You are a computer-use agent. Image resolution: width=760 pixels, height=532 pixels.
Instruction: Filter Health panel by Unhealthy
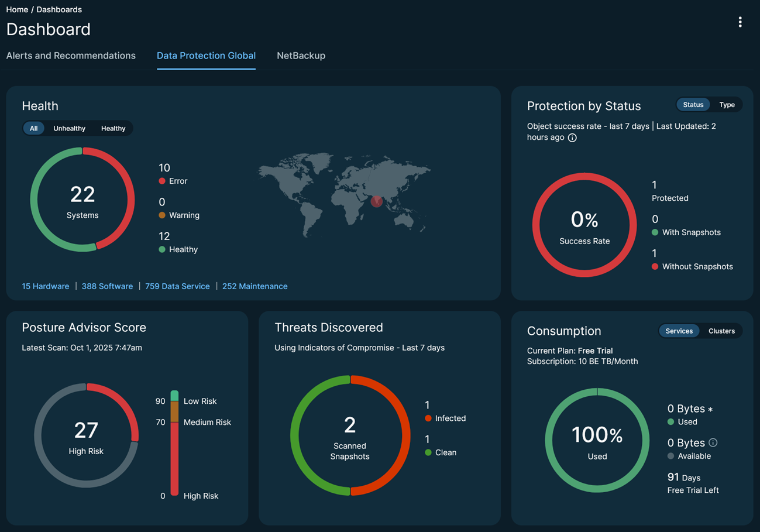pyautogui.click(x=69, y=128)
